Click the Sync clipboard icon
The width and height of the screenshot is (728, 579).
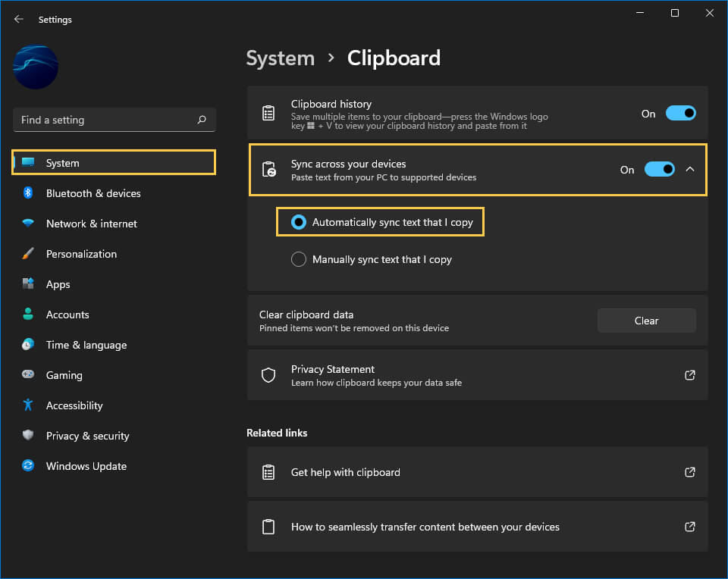click(268, 169)
